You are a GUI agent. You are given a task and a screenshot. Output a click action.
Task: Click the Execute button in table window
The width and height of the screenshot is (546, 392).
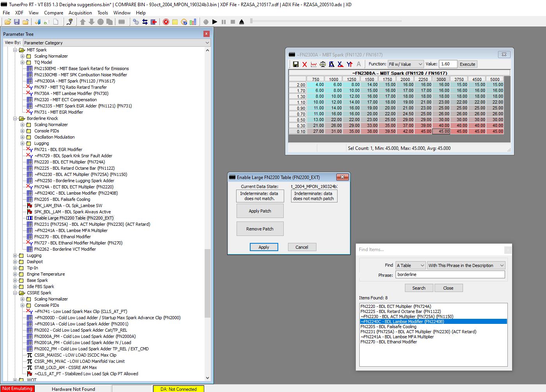[467, 64]
